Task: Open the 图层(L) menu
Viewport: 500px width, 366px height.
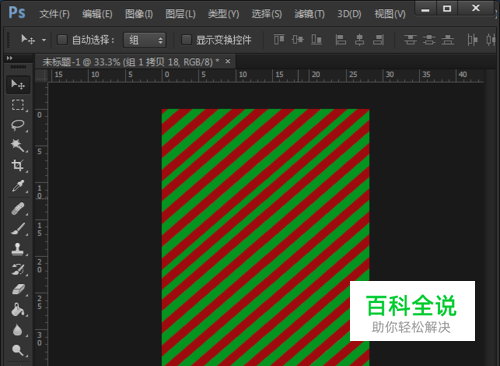Action: [180, 14]
